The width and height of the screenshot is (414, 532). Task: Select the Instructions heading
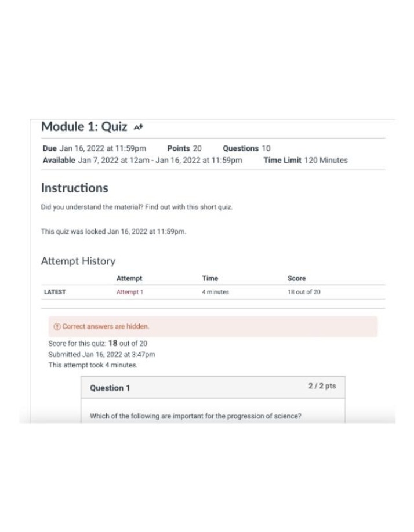point(75,188)
